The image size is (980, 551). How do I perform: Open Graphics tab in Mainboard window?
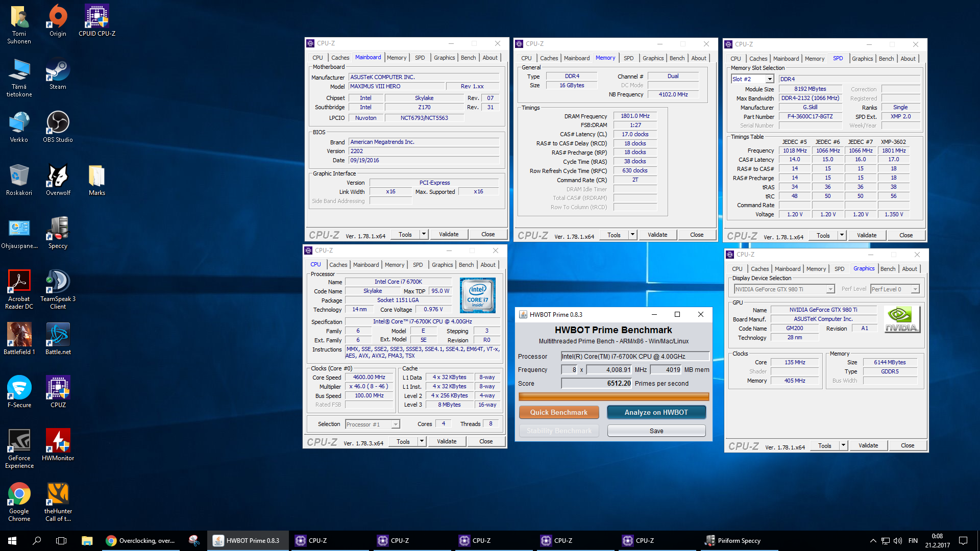point(444,58)
